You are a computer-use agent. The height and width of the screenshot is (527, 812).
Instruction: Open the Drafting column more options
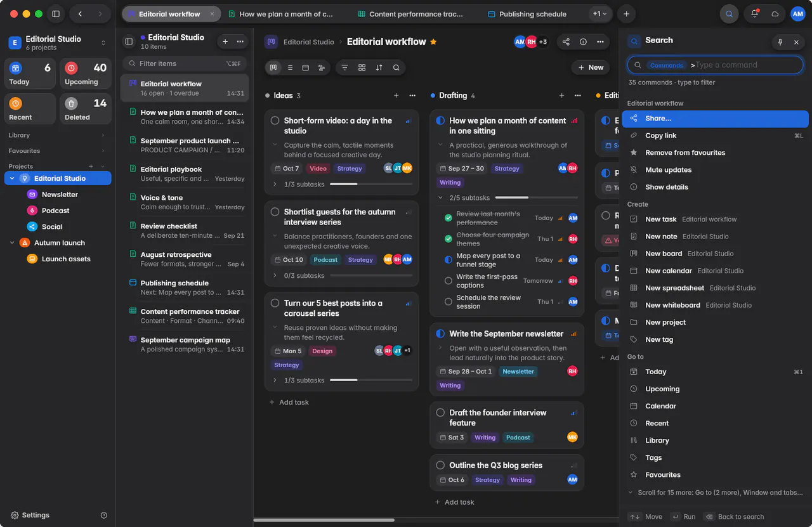577,96
